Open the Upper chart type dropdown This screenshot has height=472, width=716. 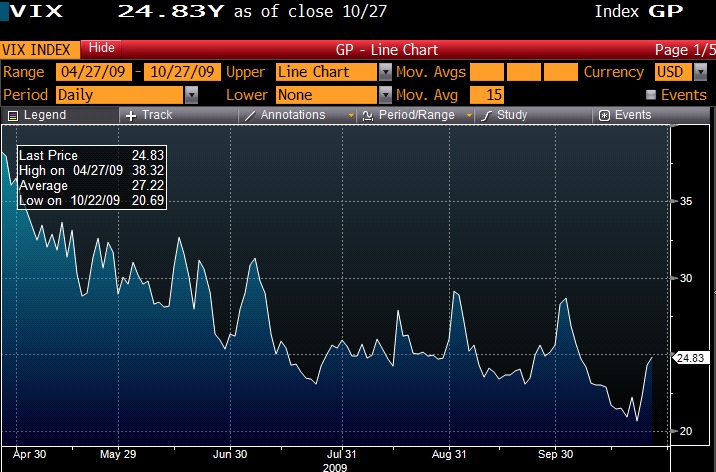point(385,72)
